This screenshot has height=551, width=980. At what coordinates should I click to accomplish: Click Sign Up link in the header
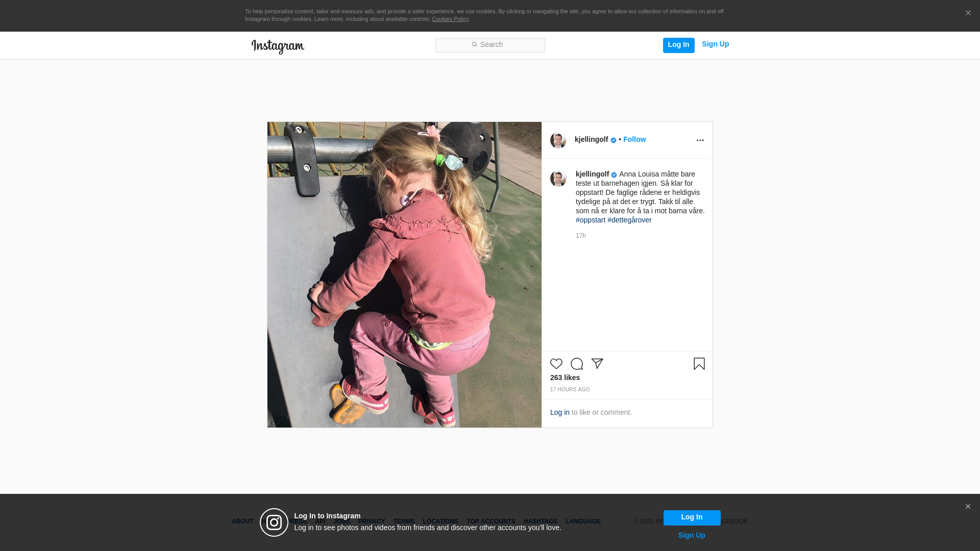click(715, 44)
